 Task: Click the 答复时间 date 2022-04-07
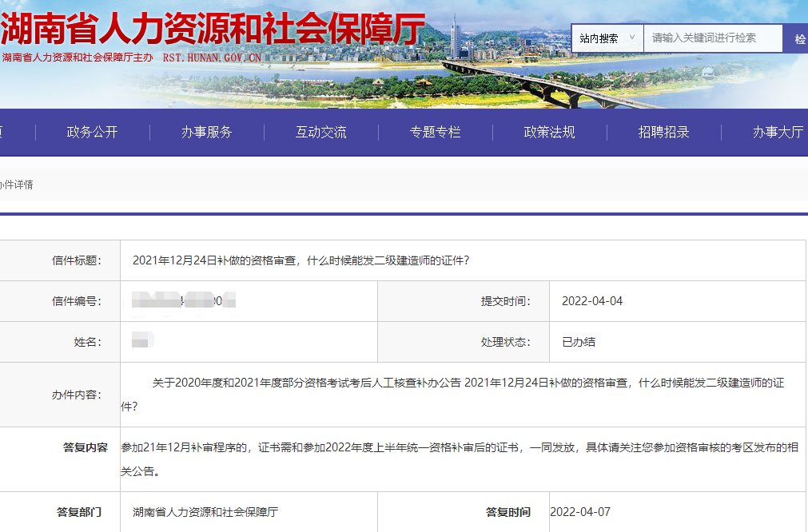click(x=579, y=511)
